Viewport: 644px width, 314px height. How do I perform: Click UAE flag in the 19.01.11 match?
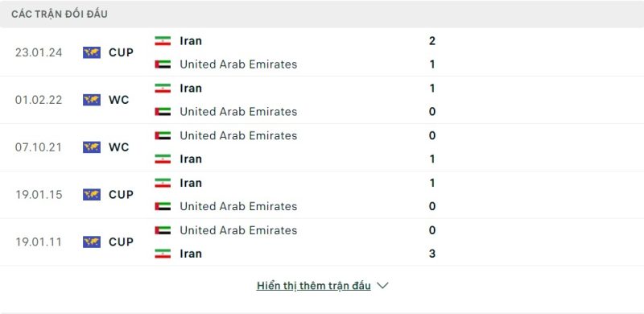pyautogui.click(x=163, y=230)
